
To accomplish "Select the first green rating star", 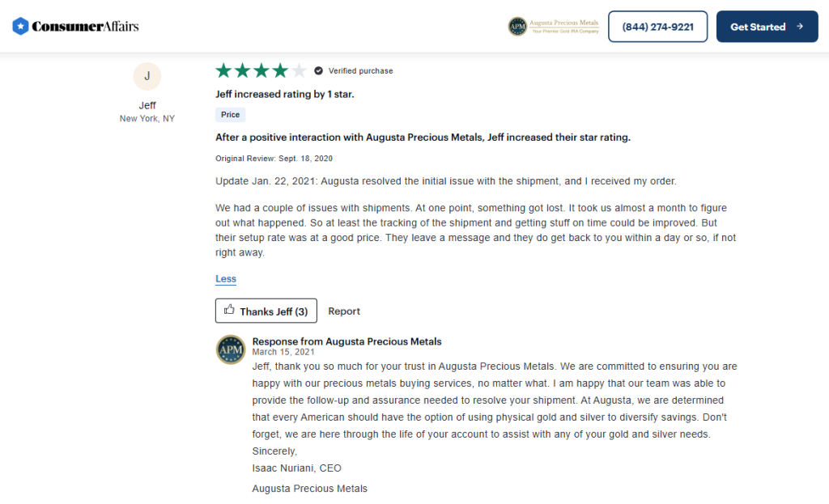I will click(224, 70).
